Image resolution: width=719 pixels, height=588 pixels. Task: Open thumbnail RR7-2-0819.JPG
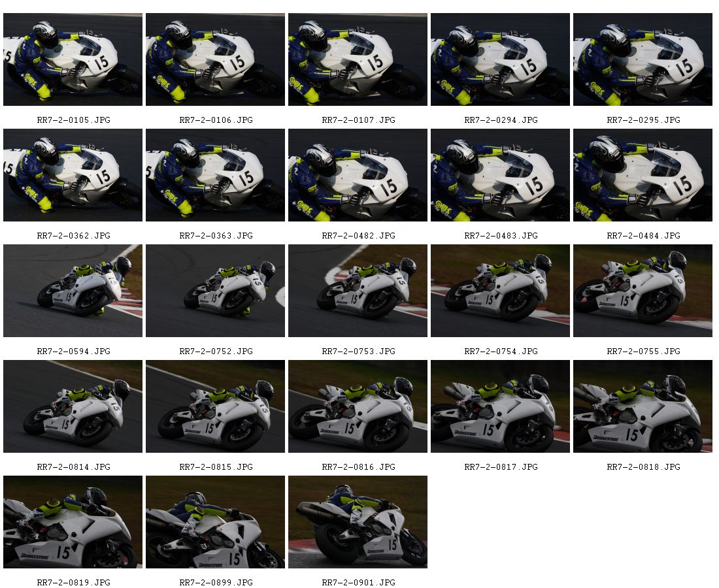tap(73, 522)
